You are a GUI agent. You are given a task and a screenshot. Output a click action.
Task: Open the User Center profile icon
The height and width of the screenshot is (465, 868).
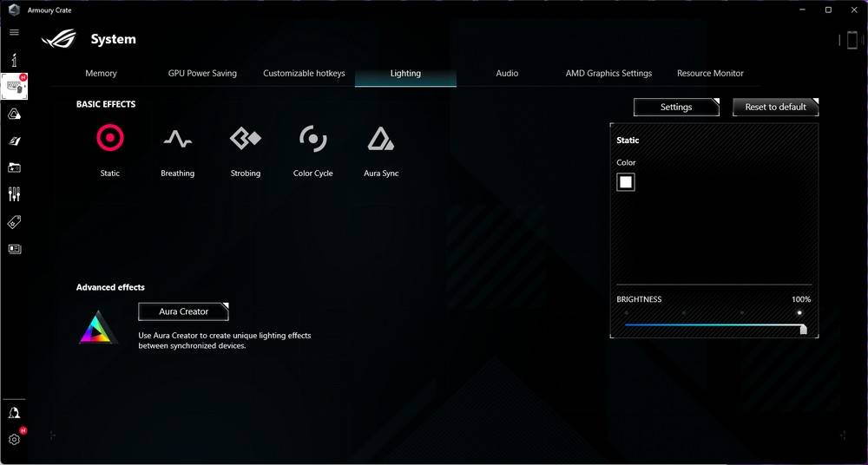(x=15, y=413)
